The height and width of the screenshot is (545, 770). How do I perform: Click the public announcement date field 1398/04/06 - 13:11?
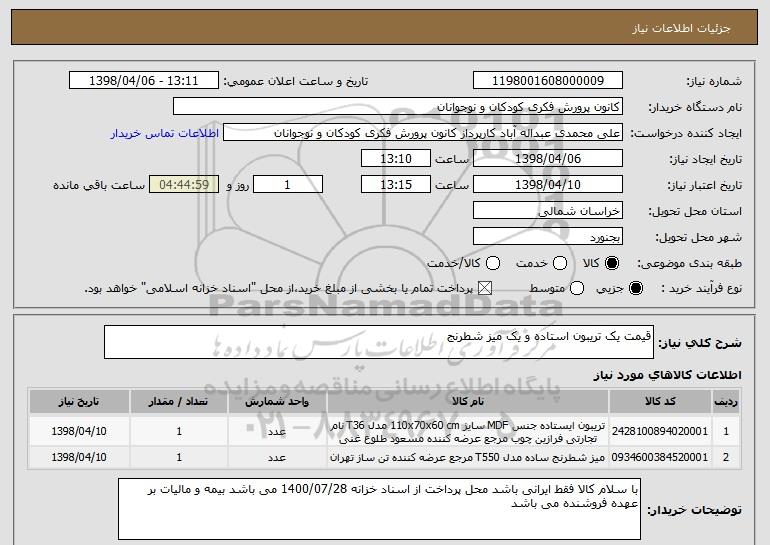pos(144,81)
